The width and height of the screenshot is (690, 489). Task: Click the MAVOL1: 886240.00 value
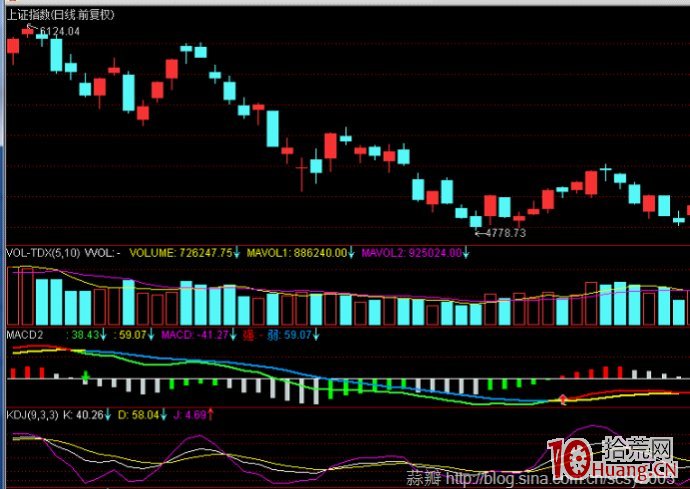297,253
